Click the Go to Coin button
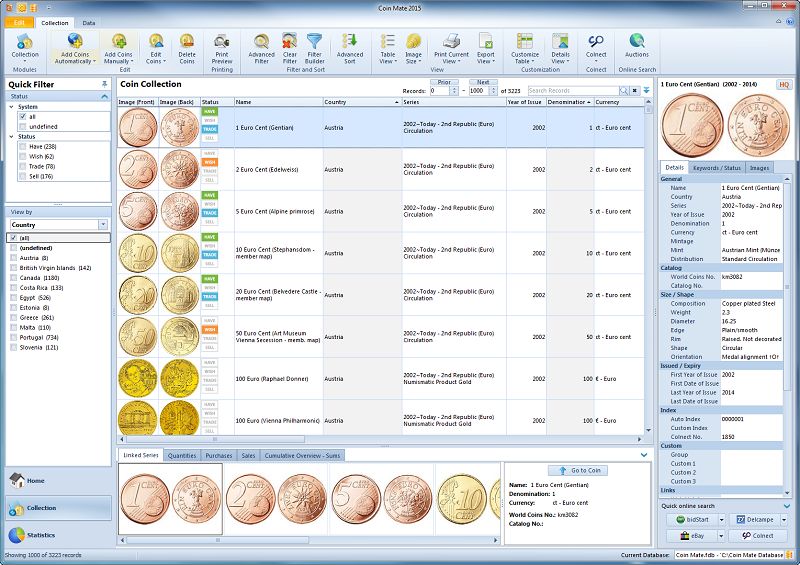Image resolution: width=800 pixels, height=565 pixels. click(578, 471)
